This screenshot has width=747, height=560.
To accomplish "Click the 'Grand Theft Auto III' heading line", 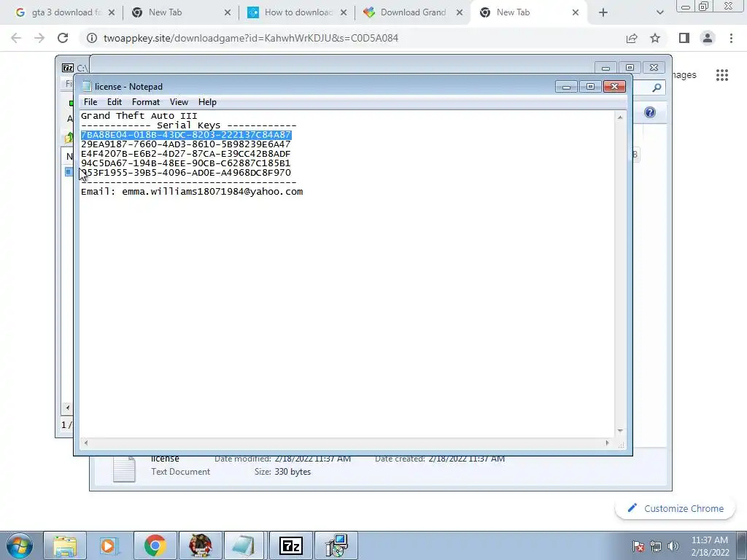I will pos(139,116).
